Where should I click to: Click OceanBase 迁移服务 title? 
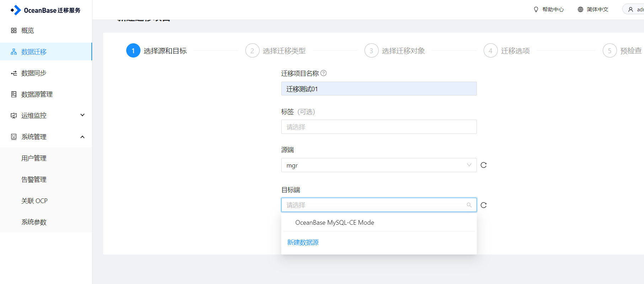[x=52, y=10]
